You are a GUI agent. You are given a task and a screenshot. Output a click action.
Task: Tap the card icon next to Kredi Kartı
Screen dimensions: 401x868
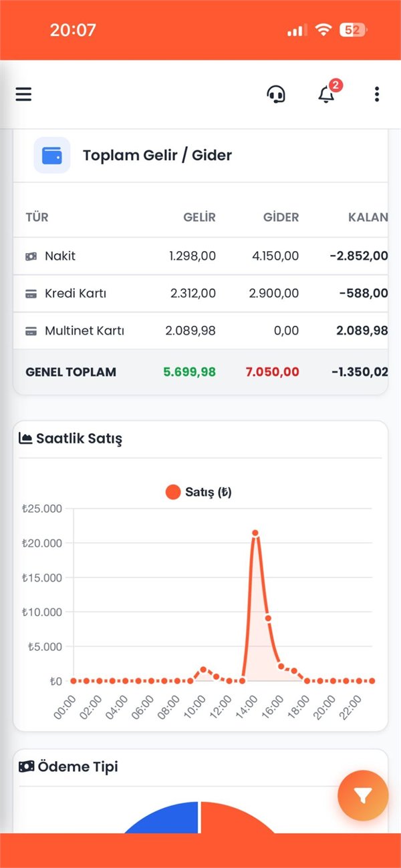31,293
